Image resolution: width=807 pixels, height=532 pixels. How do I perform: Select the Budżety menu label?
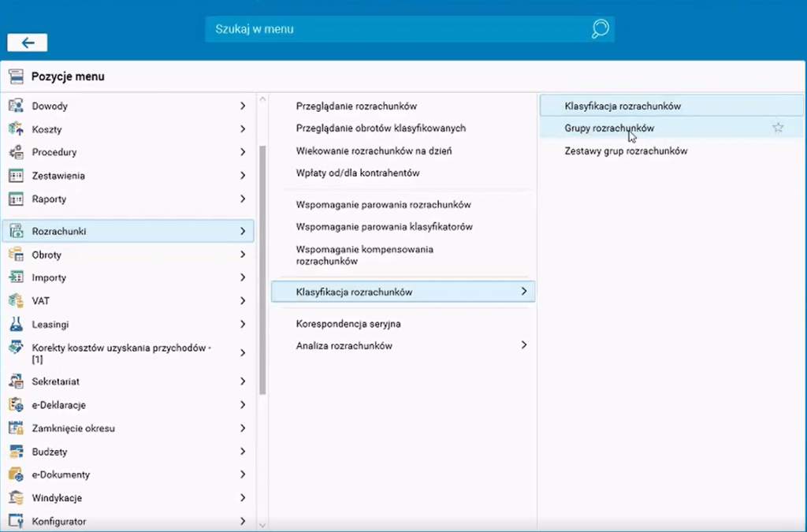[x=50, y=452]
